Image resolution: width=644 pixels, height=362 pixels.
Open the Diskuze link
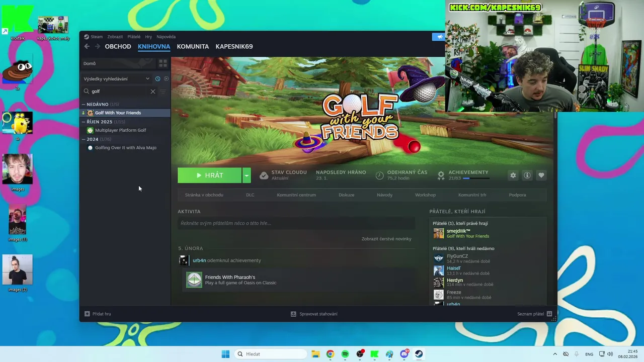(346, 195)
